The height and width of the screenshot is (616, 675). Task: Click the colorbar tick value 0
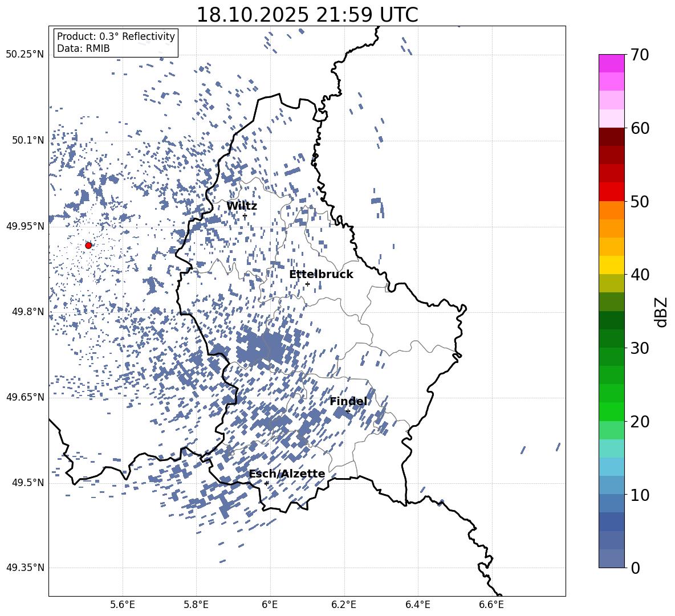[x=635, y=568]
